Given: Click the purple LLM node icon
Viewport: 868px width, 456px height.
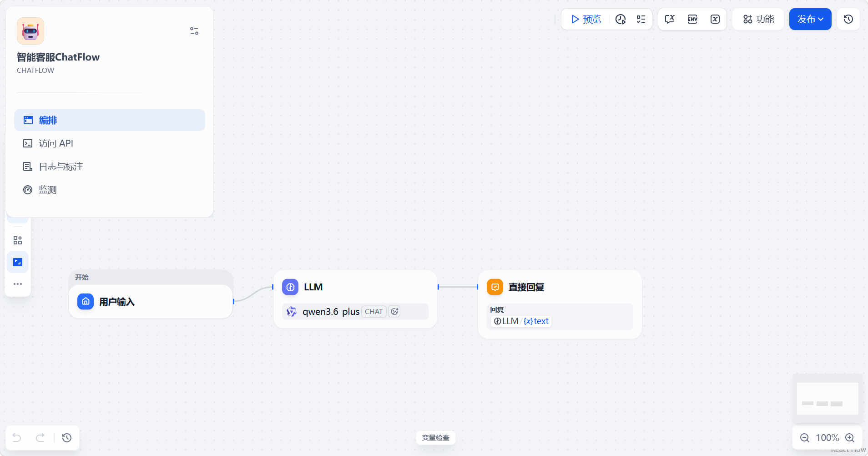Looking at the screenshot, I should (290, 287).
